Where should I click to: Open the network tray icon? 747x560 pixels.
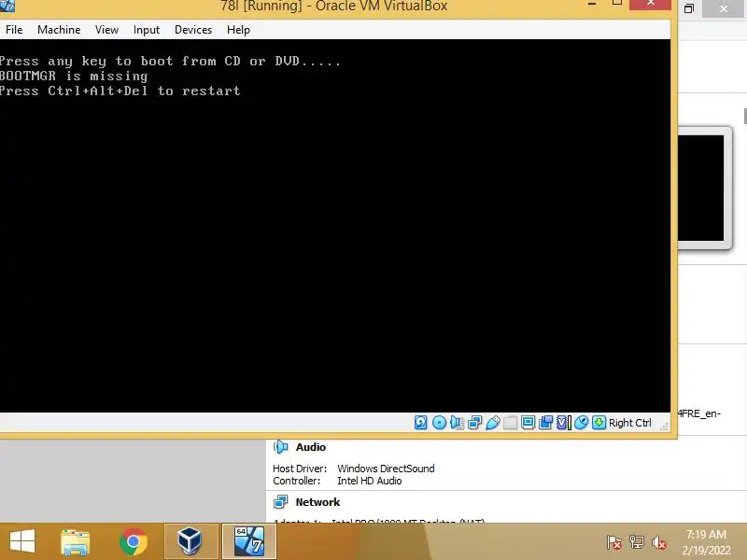tap(637, 542)
